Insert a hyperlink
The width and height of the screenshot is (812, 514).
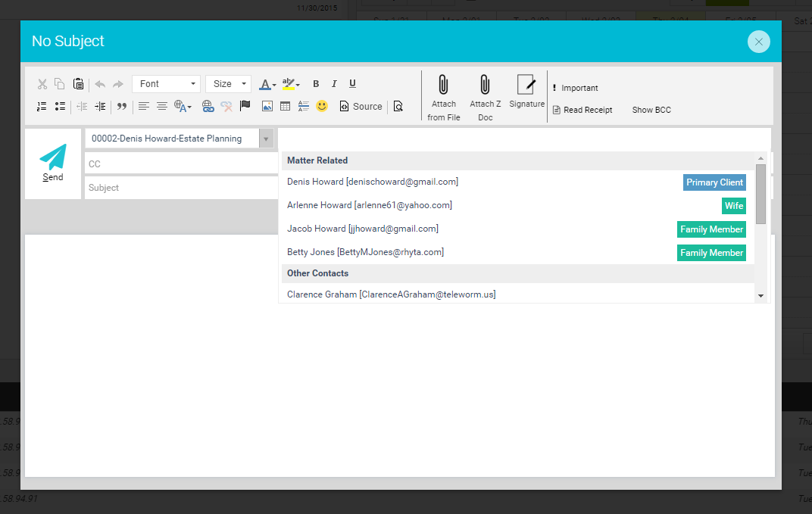pyautogui.click(x=208, y=107)
